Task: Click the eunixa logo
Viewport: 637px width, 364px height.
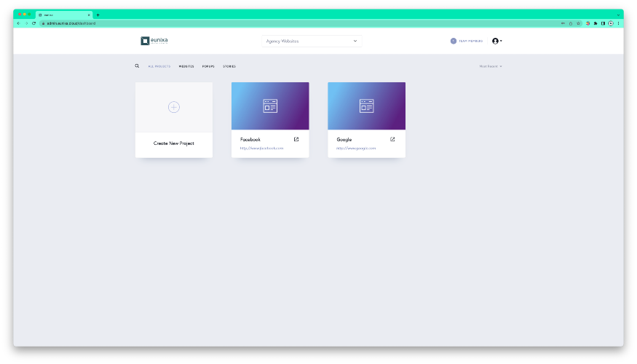Action: [x=154, y=41]
